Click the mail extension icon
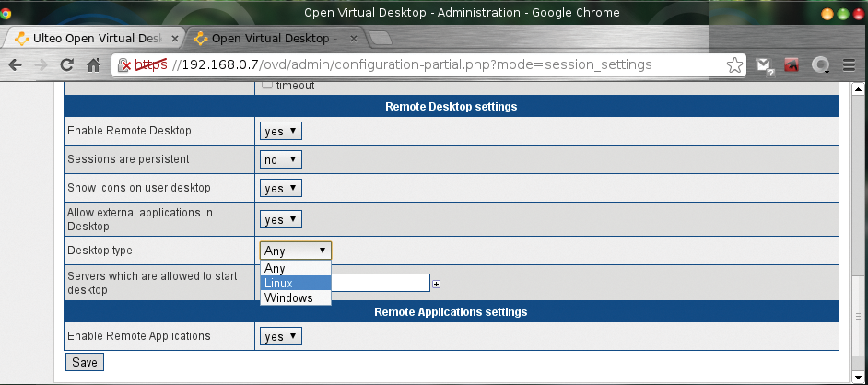This screenshot has width=868, height=385. (763, 65)
